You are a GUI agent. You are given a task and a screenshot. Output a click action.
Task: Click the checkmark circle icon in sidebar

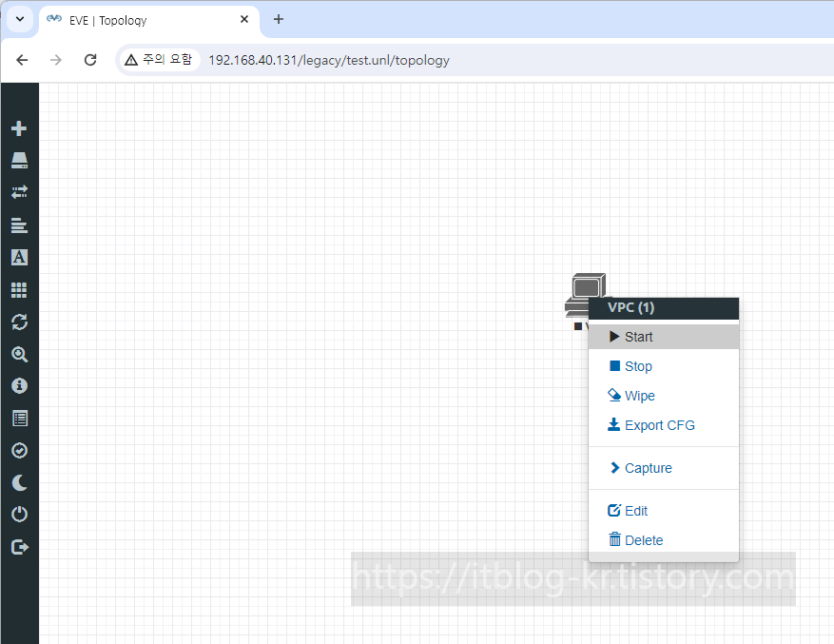[19, 451]
